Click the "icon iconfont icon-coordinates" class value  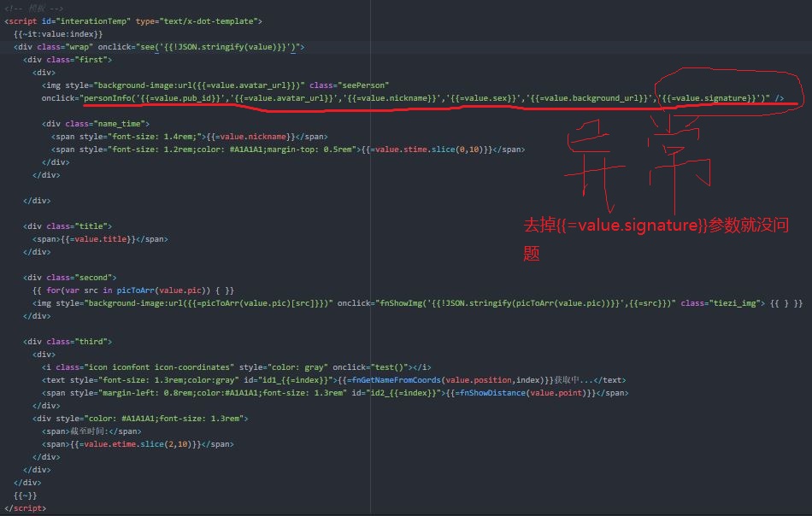coord(159,367)
